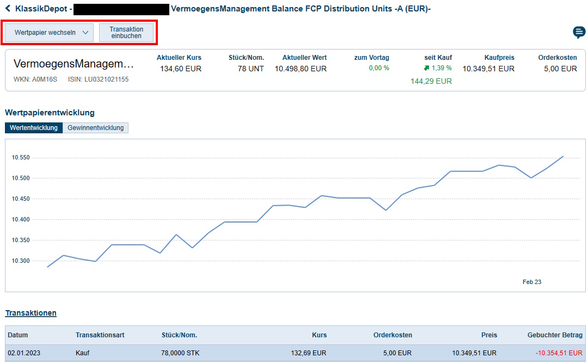
Task: Click the Gebuchter Betrag column header
Action: click(x=555, y=335)
